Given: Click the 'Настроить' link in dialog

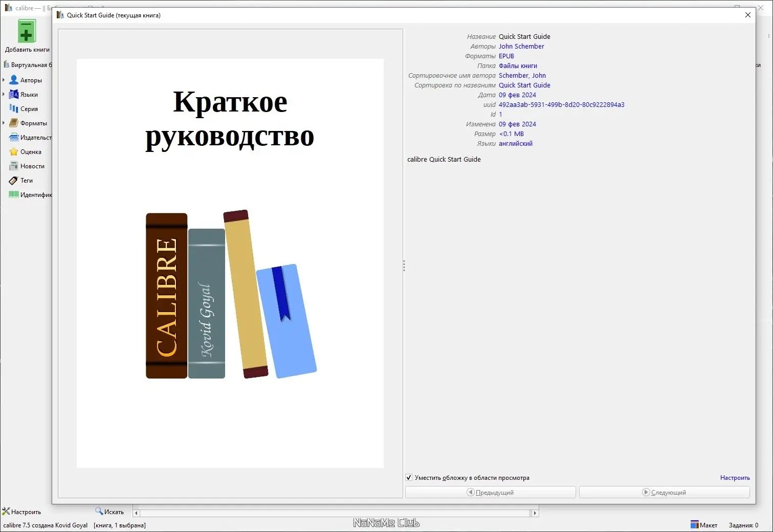Looking at the screenshot, I should tap(735, 478).
